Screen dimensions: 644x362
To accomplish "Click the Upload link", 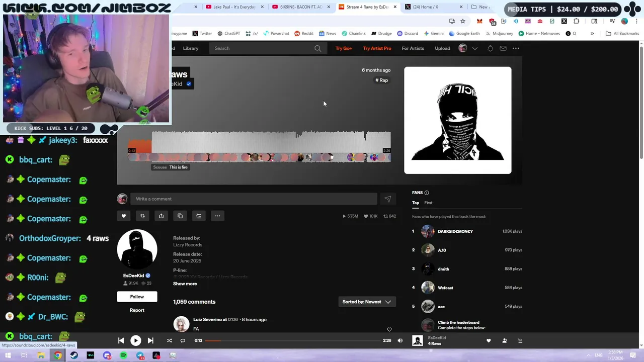I will (x=443, y=48).
